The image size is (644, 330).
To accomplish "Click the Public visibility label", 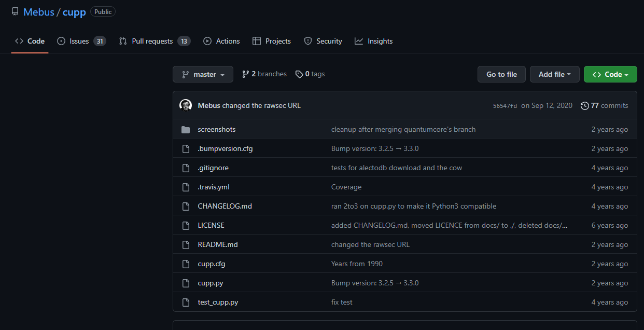I will [103, 11].
